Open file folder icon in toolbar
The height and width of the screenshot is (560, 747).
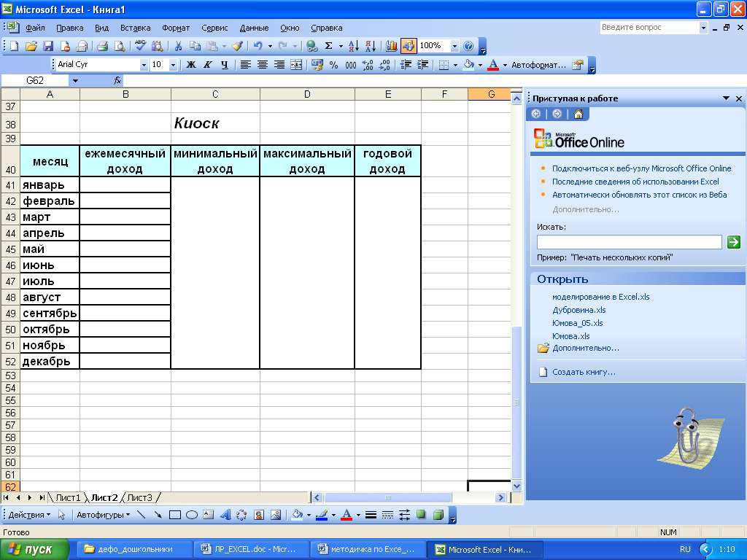(31, 46)
